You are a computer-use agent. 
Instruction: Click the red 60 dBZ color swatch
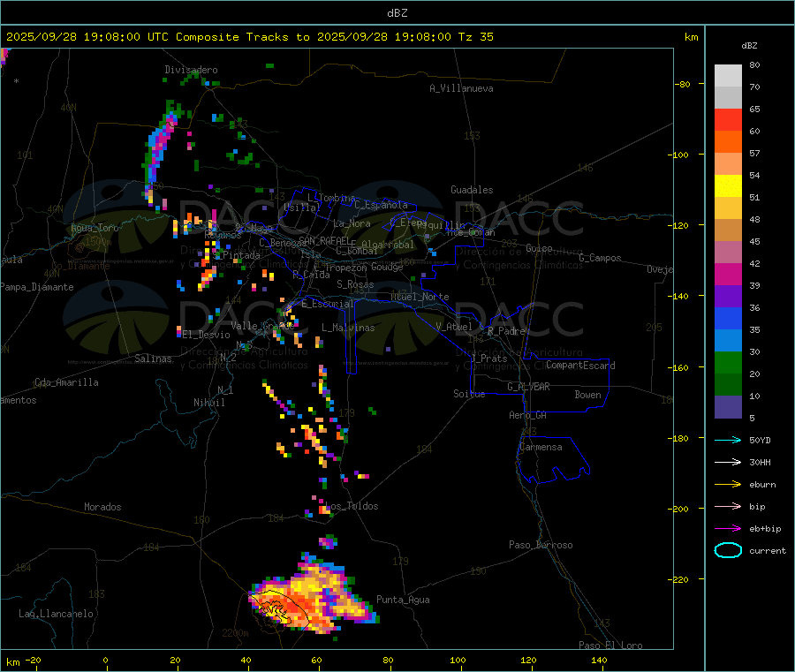click(728, 119)
